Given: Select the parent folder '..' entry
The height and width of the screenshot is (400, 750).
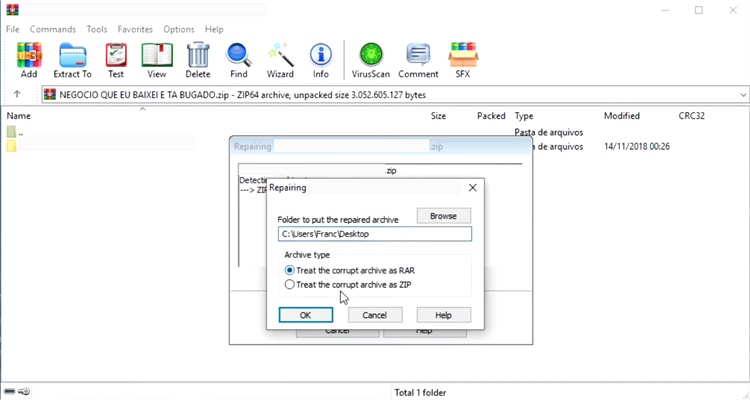Looking at the screenshot, I should click(15, 132).
